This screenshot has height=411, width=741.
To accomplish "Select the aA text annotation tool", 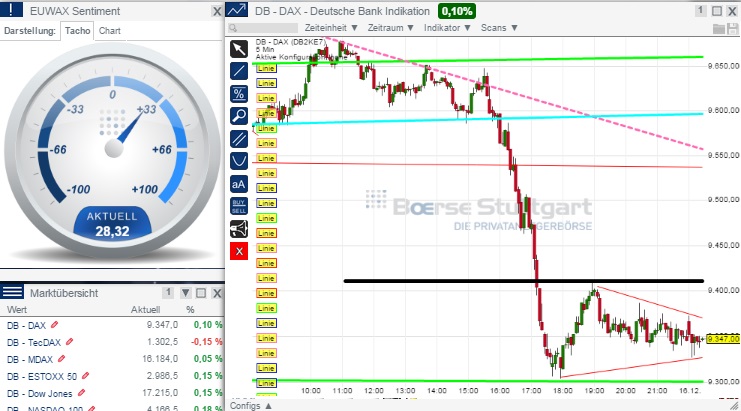I will pyautogui.click(x=239, y=184).
